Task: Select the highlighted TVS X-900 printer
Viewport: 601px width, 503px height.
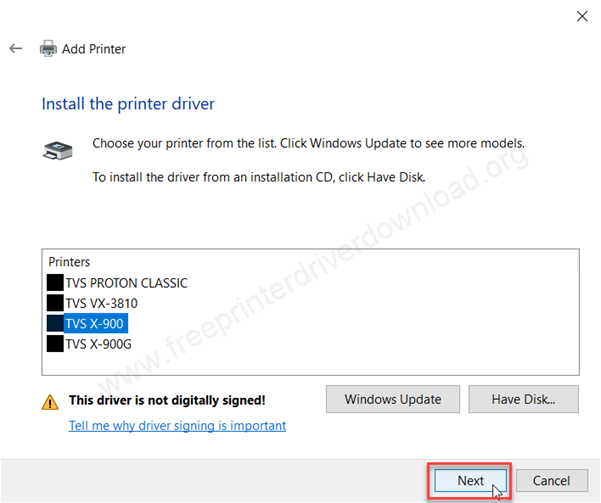Action: pyautogui.click(x=96, y=323)
